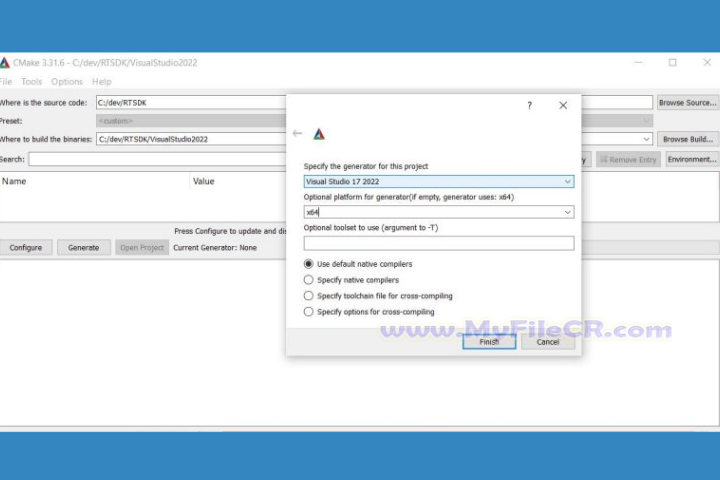
Task: Click the Remove Entry button
Action: (x=628, y=159)
